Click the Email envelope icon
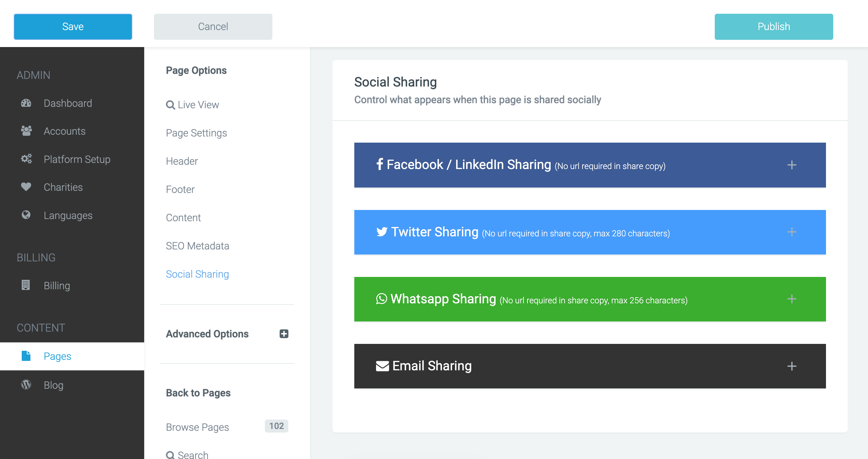Viewport: 868px width, 459px height. (x=383, y=366)
